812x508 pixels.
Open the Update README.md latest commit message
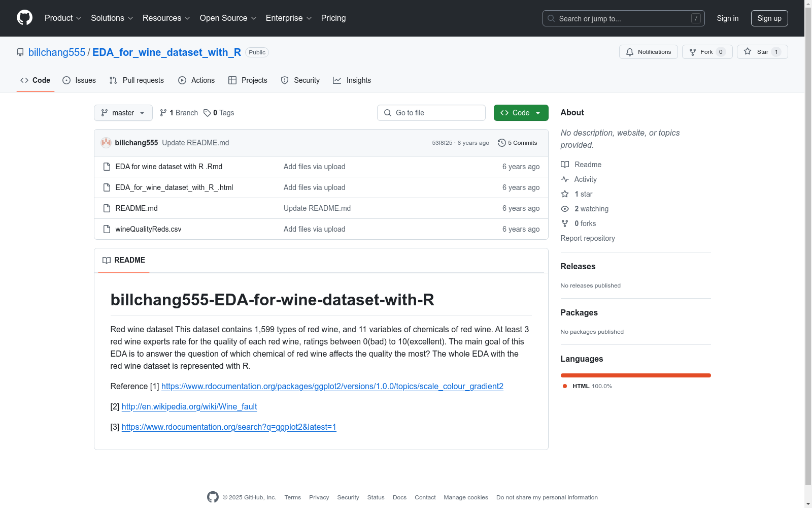(195, 143)
